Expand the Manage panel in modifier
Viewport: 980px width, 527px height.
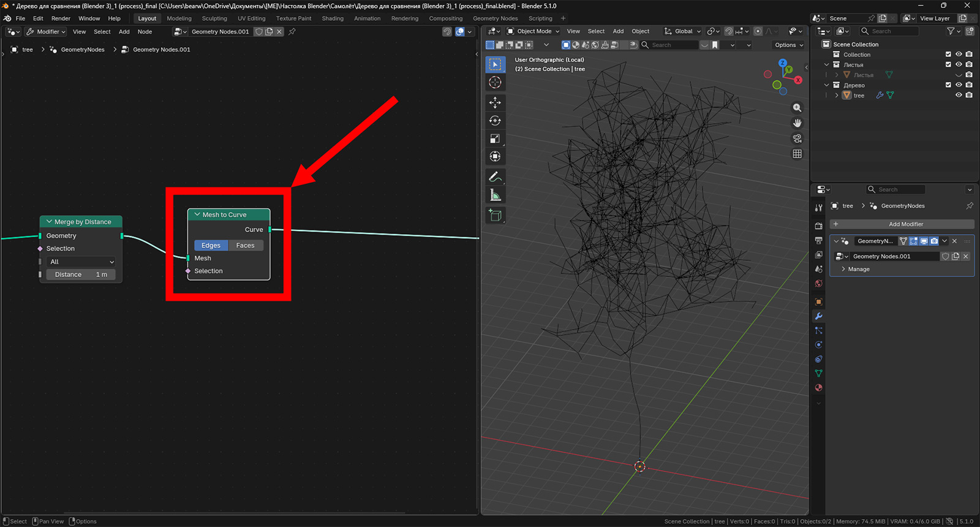coord(858,269)
